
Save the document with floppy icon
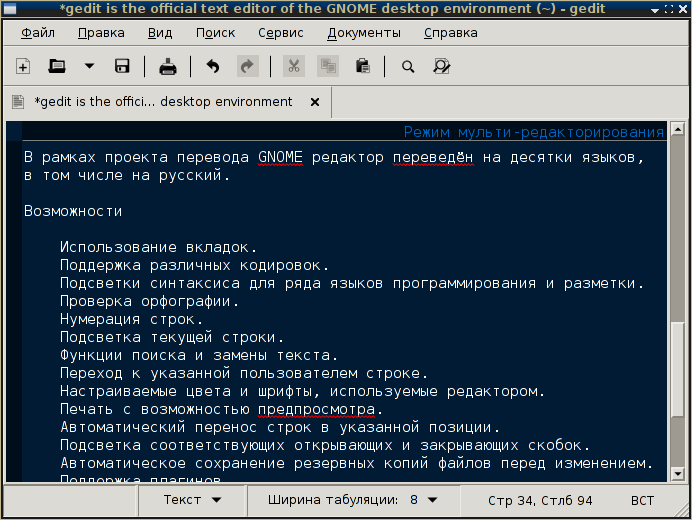tap(122, 66)
